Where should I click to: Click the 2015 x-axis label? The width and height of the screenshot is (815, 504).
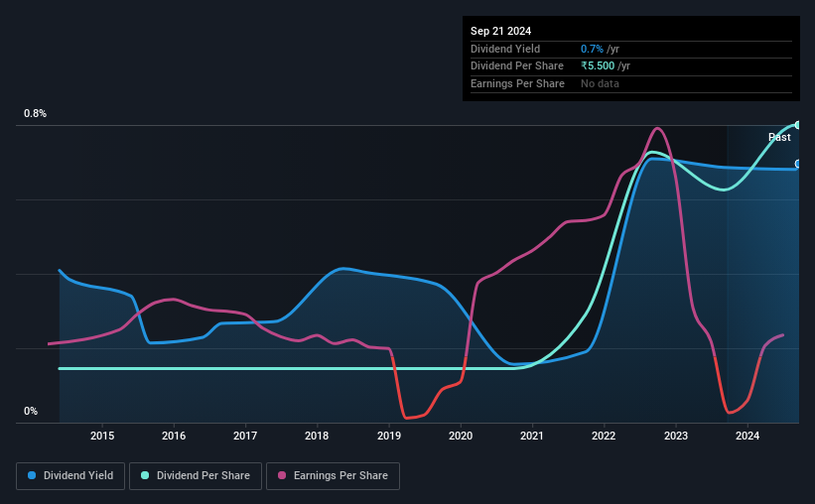coord(102,436)
